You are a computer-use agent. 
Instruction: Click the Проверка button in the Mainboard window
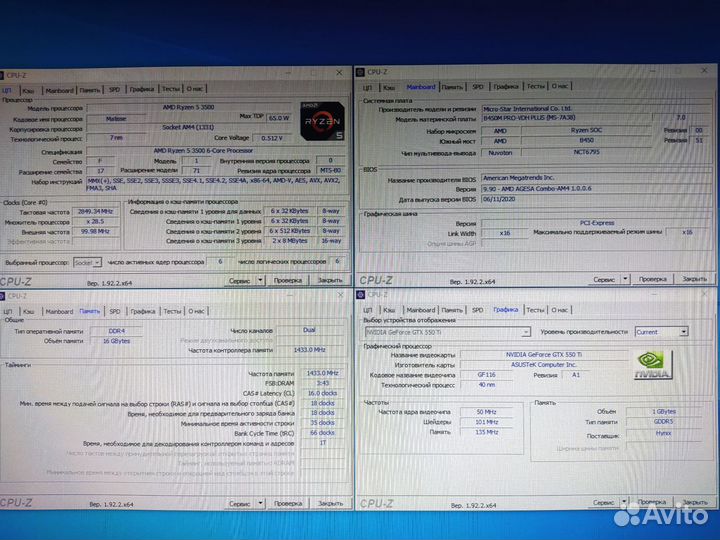pyautogui.click(x=652, y=278)
